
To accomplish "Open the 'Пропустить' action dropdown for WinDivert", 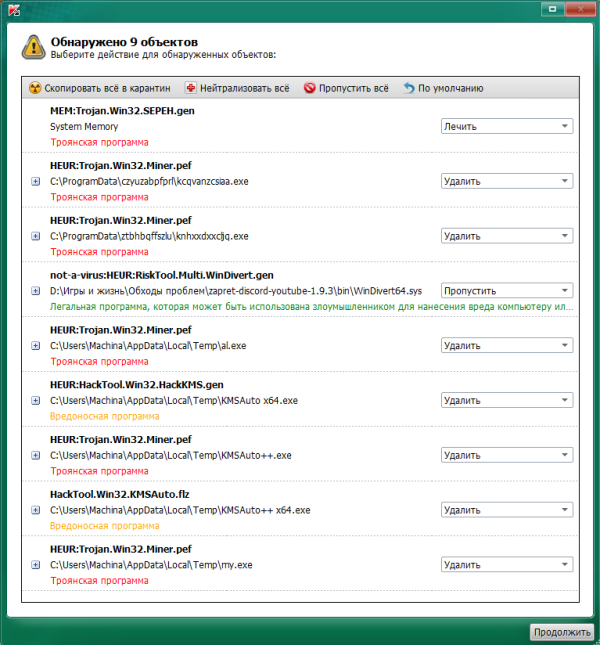I will coord(507,291).
